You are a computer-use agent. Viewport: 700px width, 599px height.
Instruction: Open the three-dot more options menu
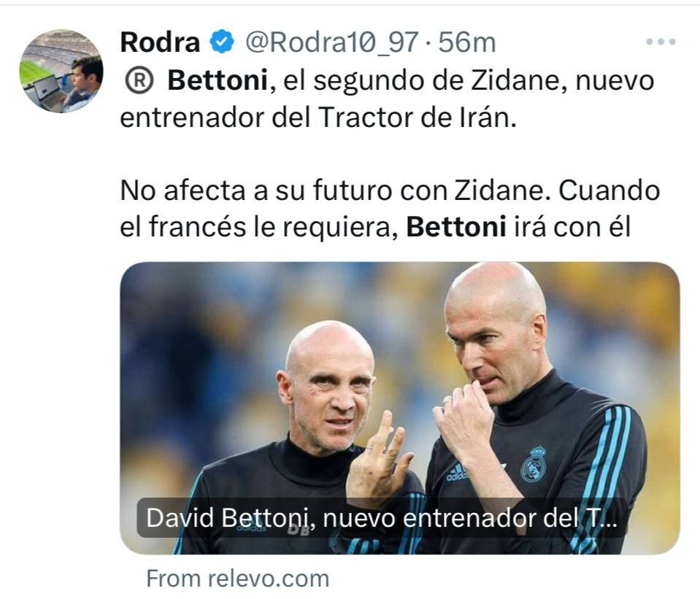[x=661, y=42]
